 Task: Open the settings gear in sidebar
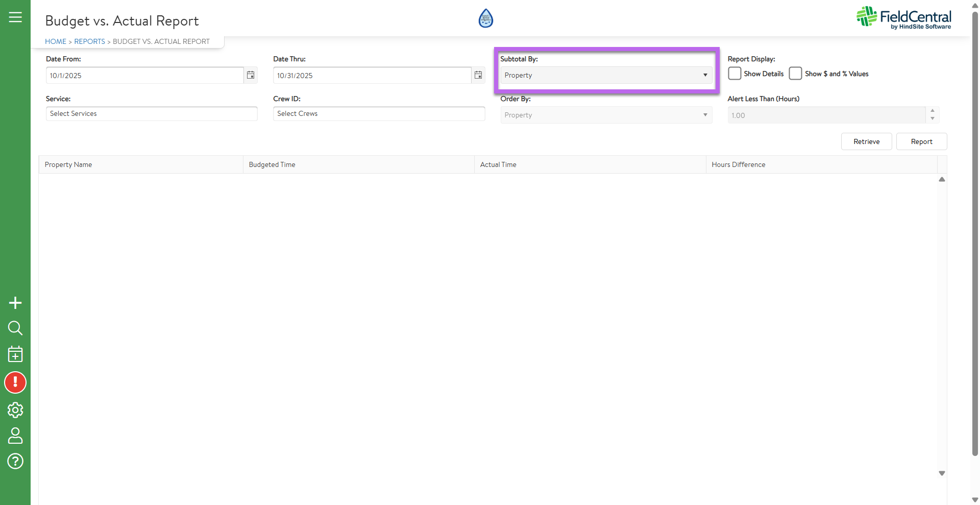coord(15,410)
